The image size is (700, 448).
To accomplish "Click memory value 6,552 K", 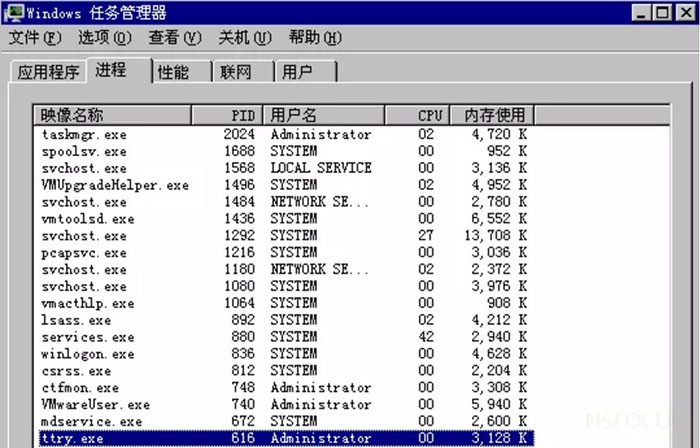I will [x=499, y=219].
